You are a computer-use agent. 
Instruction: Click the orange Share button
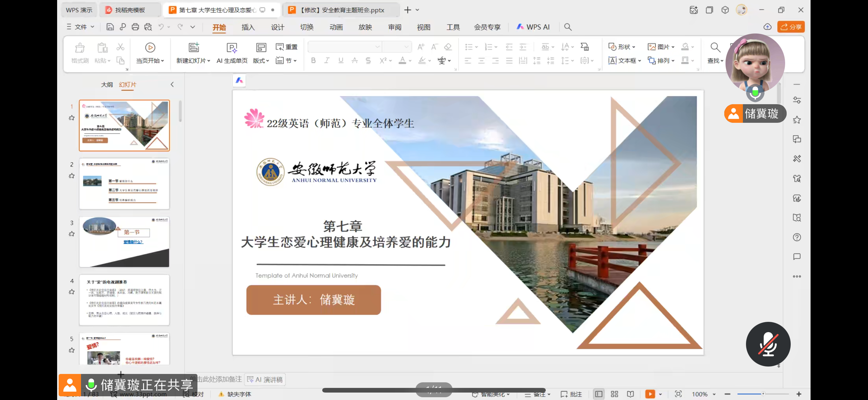(791, 27)
